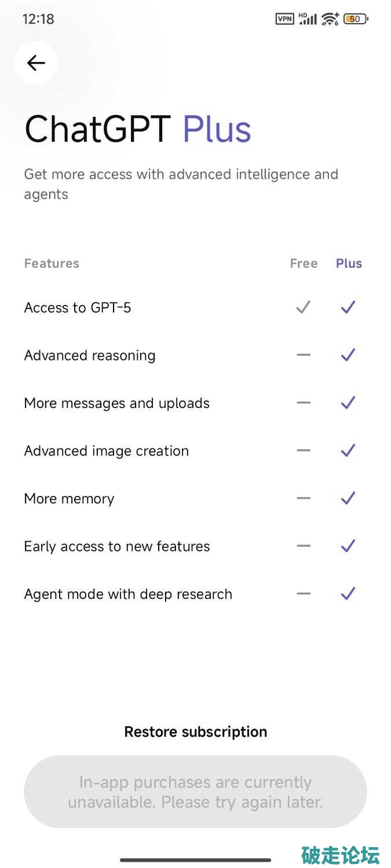The height and width of the screenshot is (868, 391).
Task: Tap the Plus checkmark for Agent mode
Action: click(348, 594)
